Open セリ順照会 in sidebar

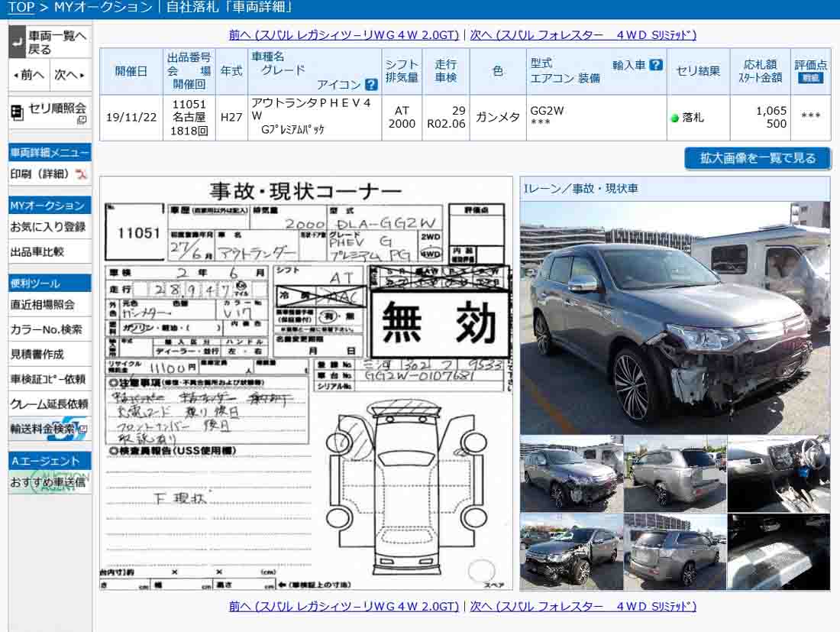tap(50, 113)
